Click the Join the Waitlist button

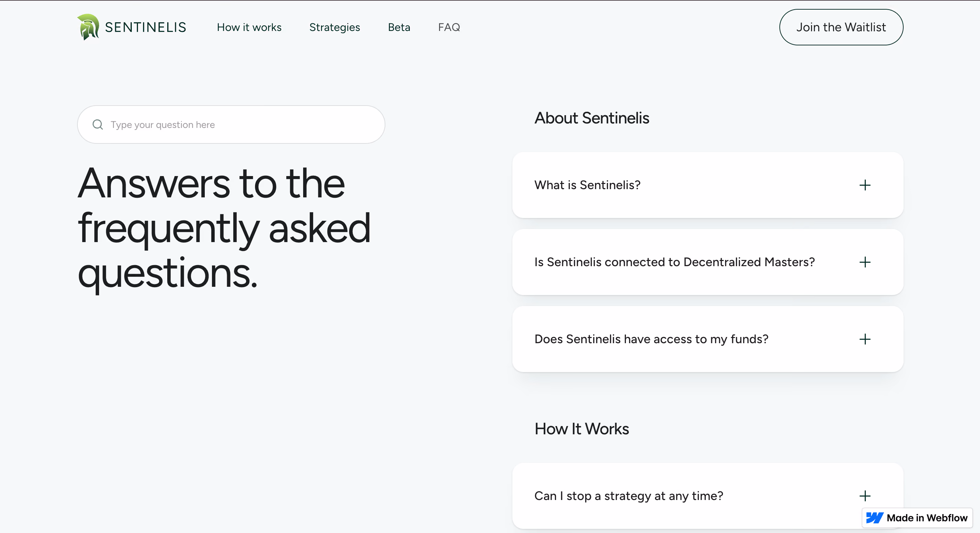pos(841,28)
